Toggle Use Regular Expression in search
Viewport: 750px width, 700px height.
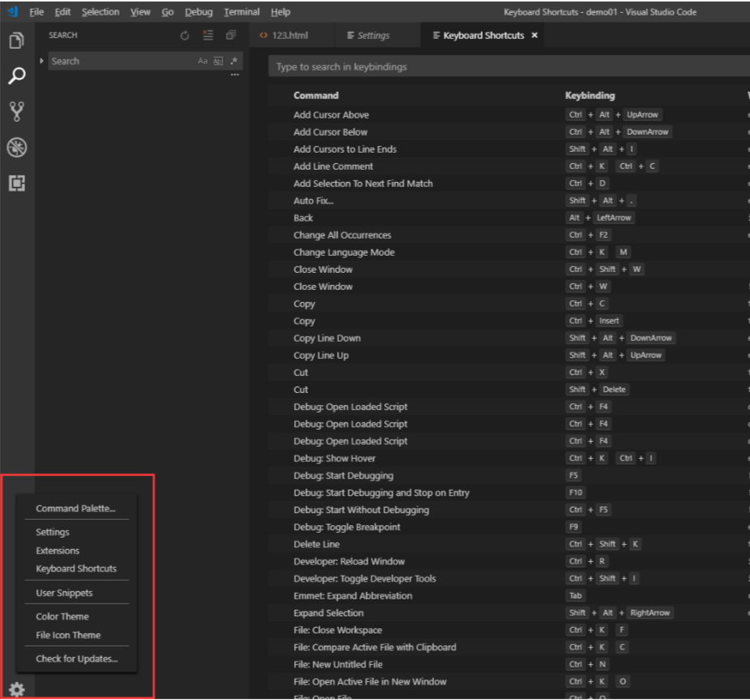(234, 61)
